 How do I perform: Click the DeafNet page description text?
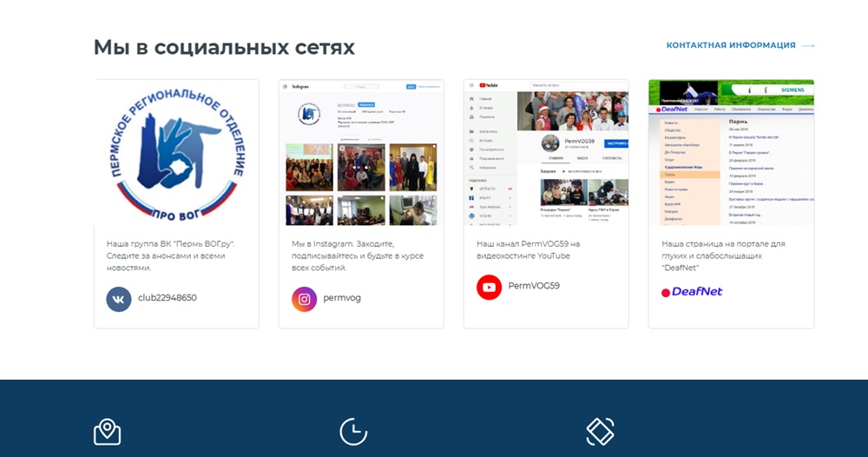(724, 255)
